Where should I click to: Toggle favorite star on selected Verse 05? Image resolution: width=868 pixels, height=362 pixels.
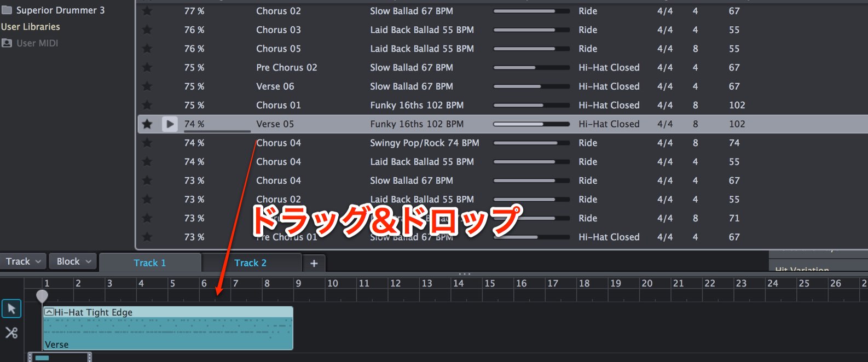pyautogui.click(x=147, y=124)
